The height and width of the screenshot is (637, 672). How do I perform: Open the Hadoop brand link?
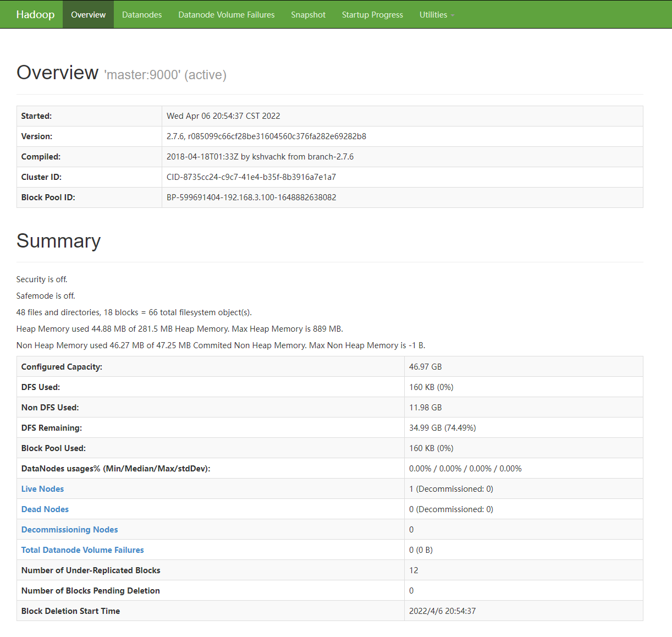(x=35, y=14)
